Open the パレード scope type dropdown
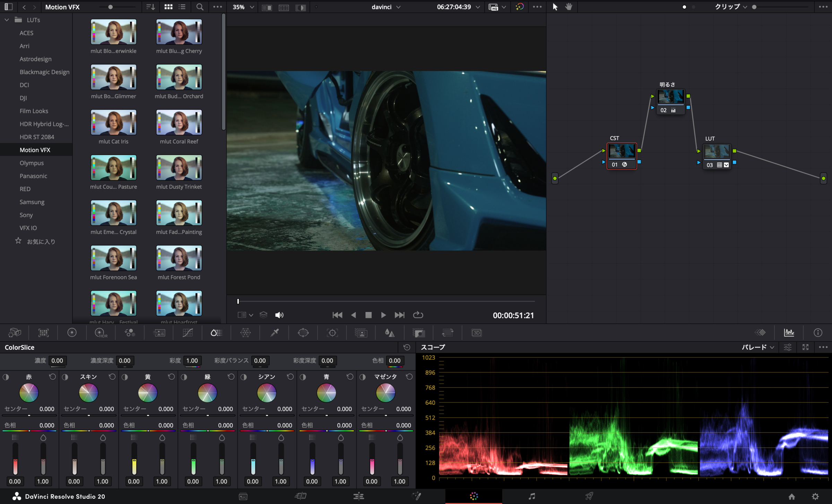Image resolution: width=832 pixels, height=504 pixels. (x=758, y=347)
